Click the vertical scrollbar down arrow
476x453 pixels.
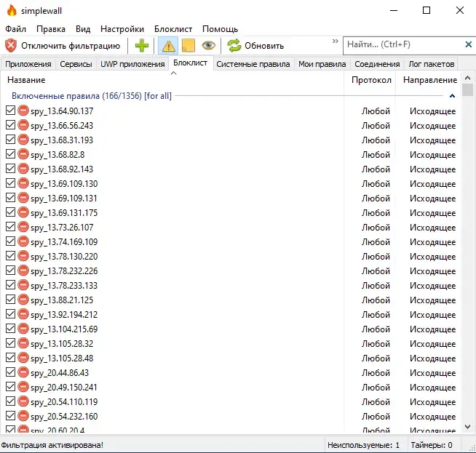click(x=467, y=426)
